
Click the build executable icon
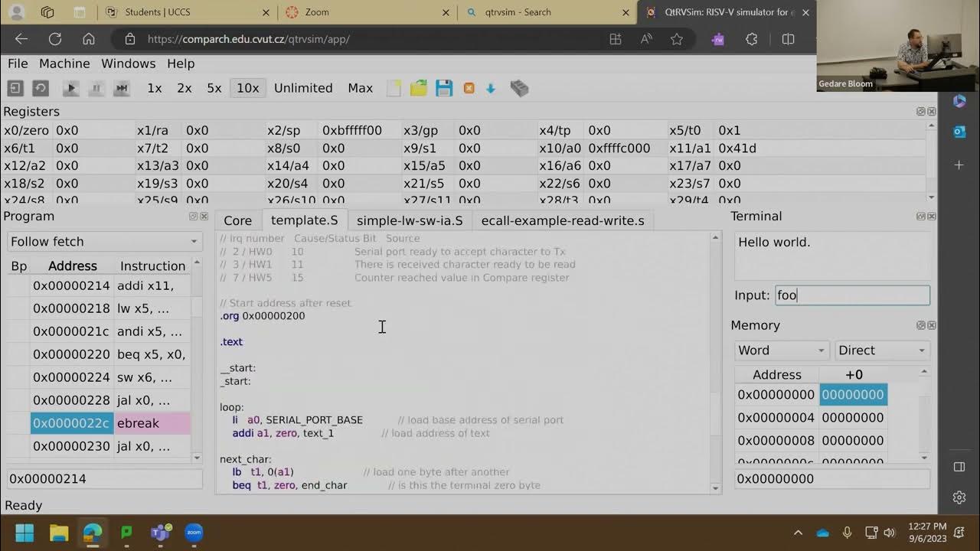coord(519,88)
